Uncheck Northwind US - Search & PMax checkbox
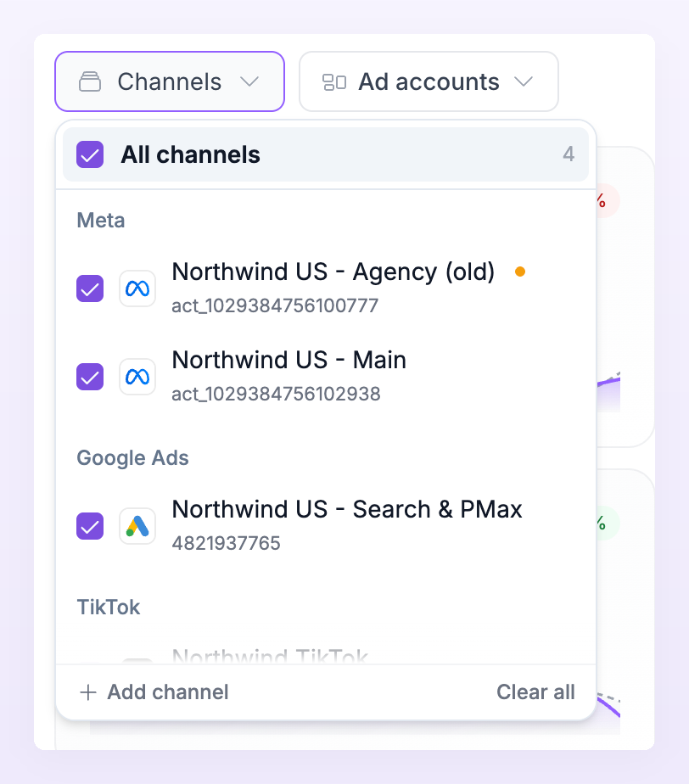 coord(90,526)
